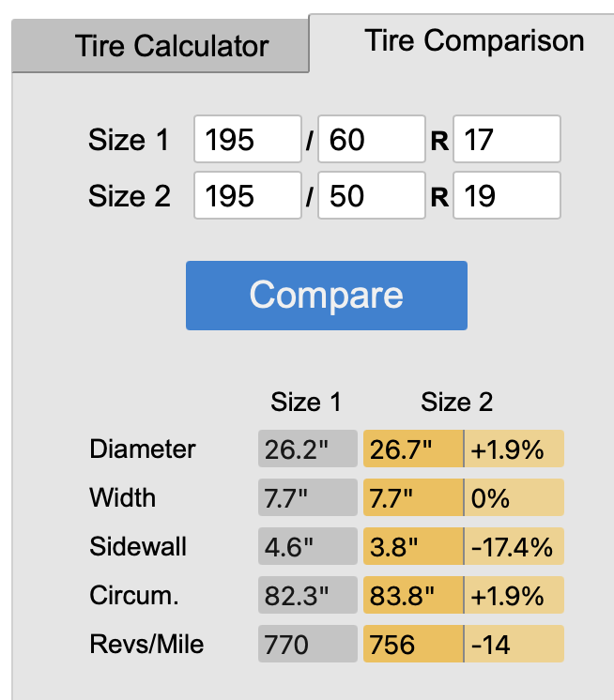The height and width of the screenshot is (700, 614).
Task: Click the Size 2 aspect ratio field
Action: [x=372, y=195]
